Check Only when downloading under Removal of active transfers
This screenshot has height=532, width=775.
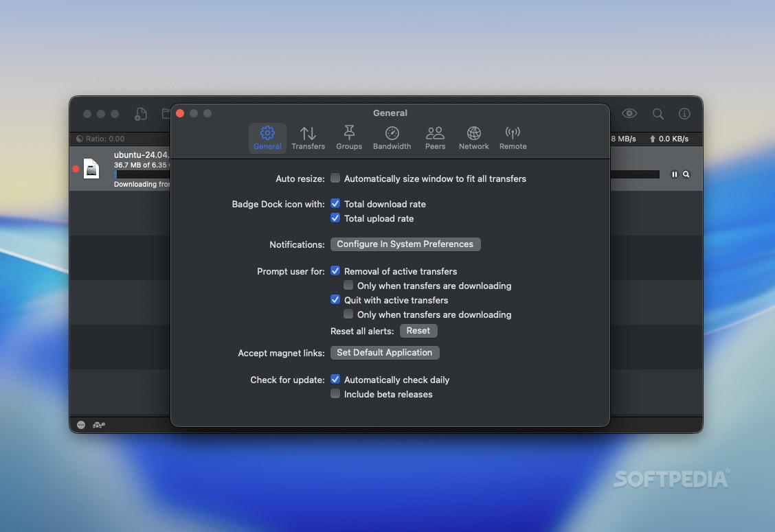348,285
